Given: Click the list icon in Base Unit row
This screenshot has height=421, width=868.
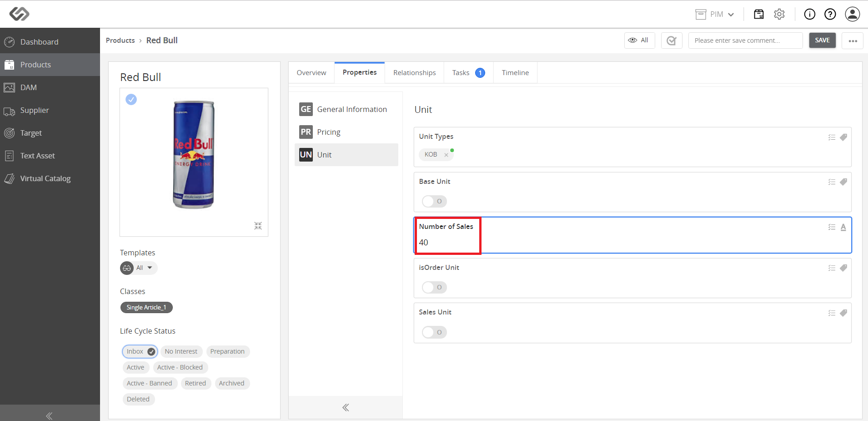Looking at the screenshot, I should click(x=832, y=182).
